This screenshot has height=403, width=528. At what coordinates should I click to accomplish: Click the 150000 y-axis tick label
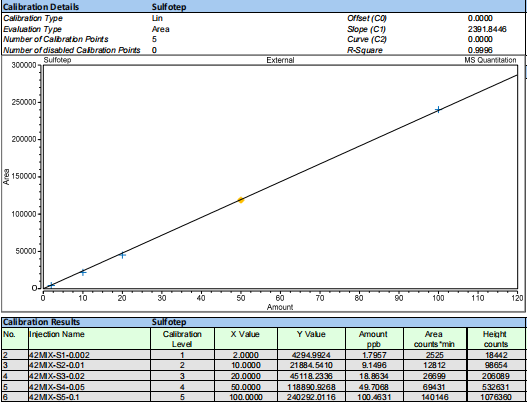coord(24,177)
